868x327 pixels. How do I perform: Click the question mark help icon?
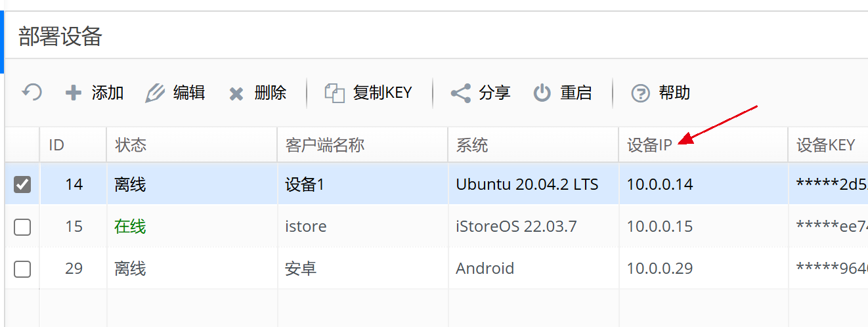tap(640, 93)
